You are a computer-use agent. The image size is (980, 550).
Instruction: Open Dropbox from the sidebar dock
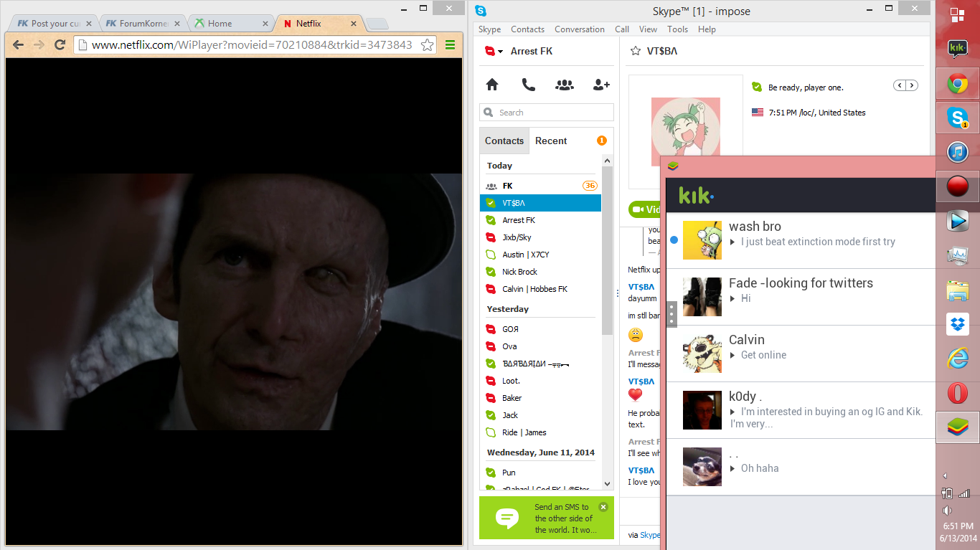click(958, 324)
